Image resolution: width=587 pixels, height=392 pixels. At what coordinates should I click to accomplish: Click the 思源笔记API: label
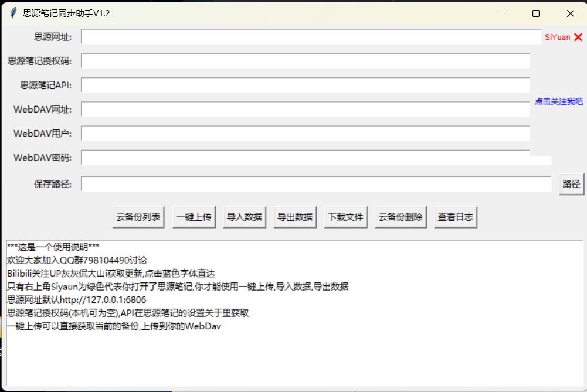pyautogui.click(x=46, y=86)
